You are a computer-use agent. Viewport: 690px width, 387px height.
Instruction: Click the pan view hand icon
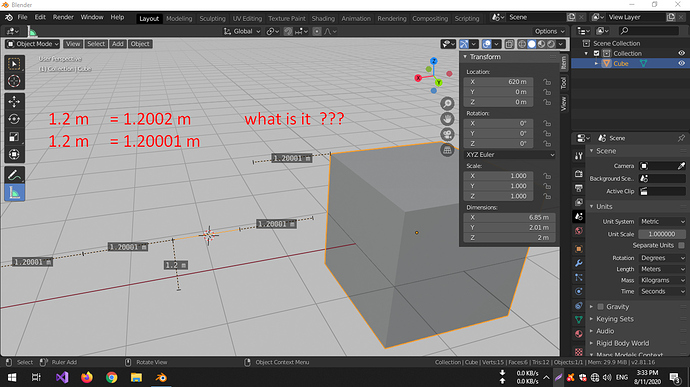click(447, 119)
